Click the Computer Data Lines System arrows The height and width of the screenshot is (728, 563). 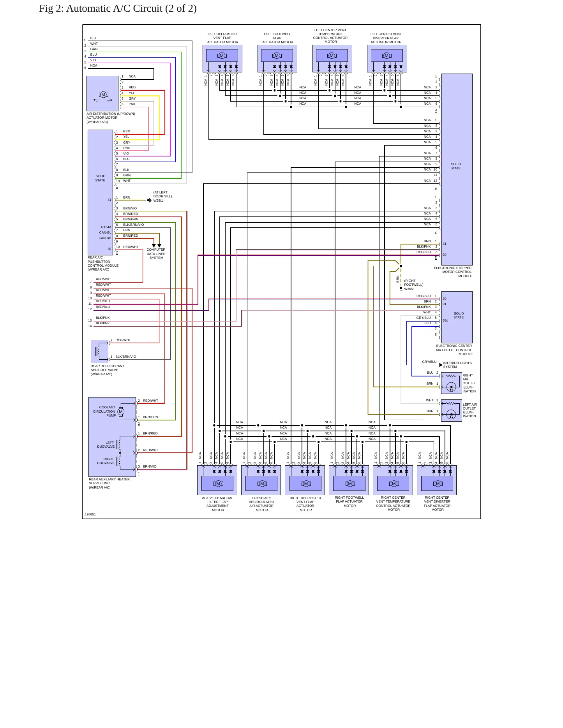coord(156,246)
